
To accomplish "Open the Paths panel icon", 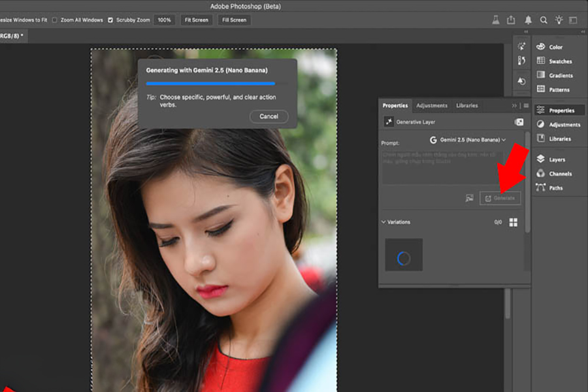I will tap(541, 188).
